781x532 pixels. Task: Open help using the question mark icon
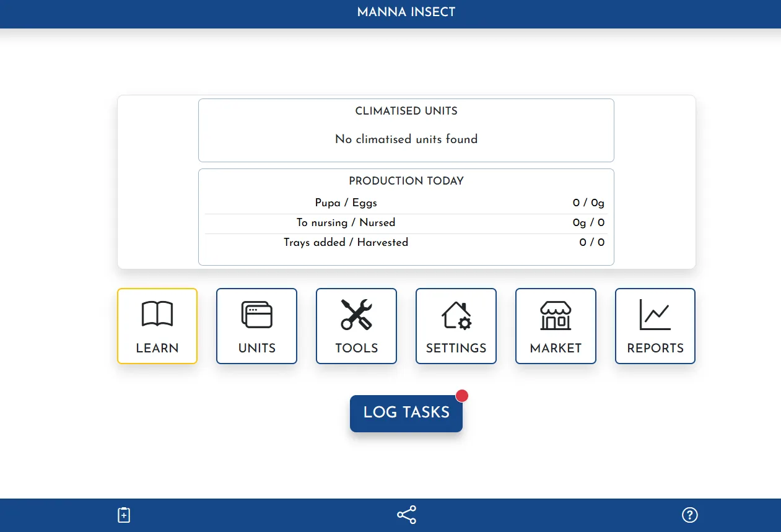coord(689,515)
